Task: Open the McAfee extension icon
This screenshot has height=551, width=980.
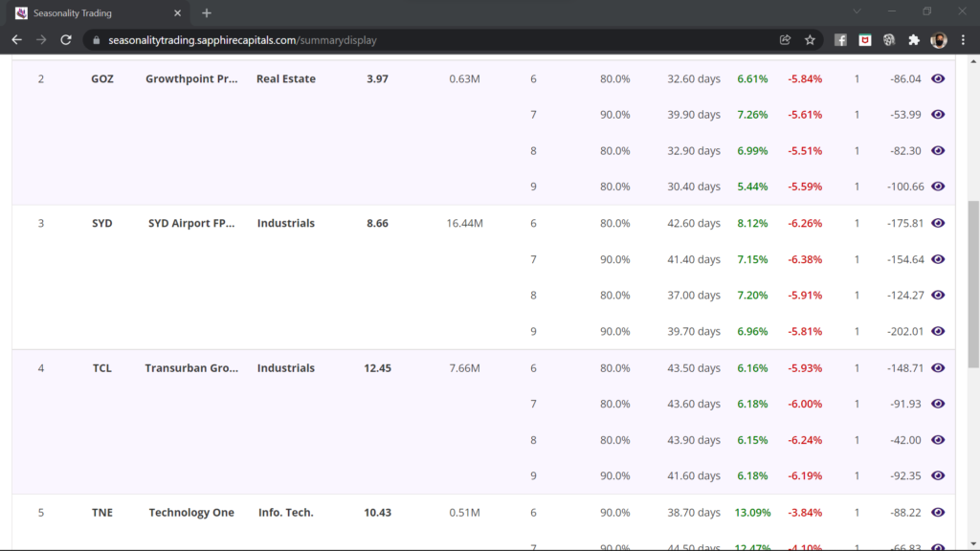Action: point(864,40)
